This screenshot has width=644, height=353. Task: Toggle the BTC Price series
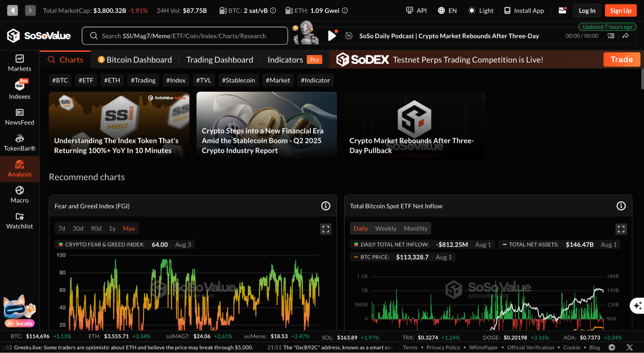pos(403,257)
